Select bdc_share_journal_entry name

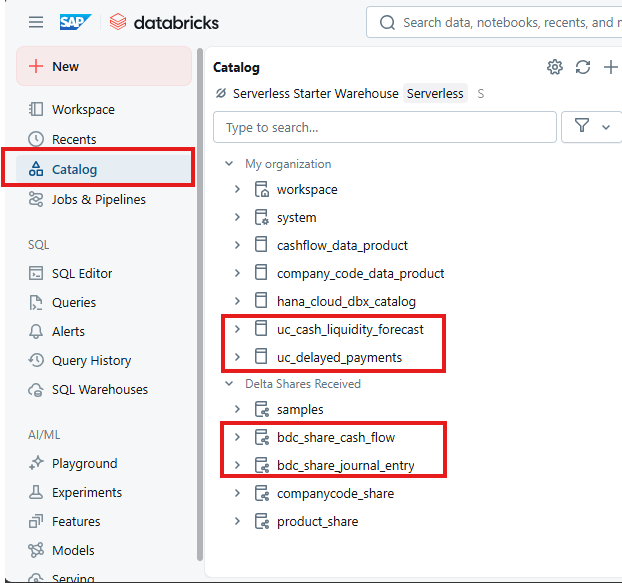346,465
